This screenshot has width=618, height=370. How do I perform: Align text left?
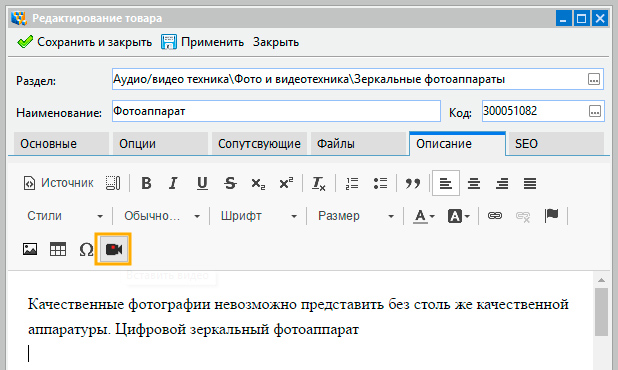[x=446, y=183]
